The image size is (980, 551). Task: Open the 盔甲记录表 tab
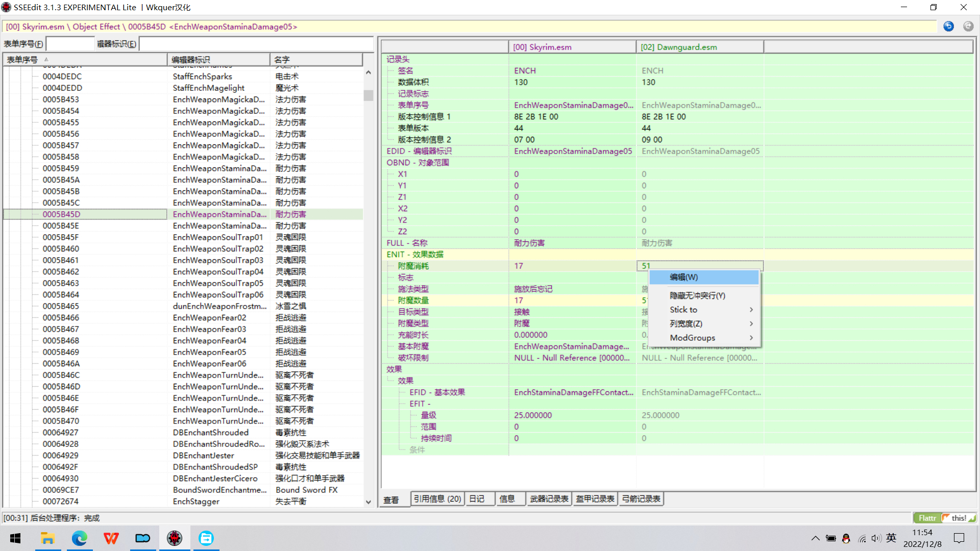tap(595, 499)
